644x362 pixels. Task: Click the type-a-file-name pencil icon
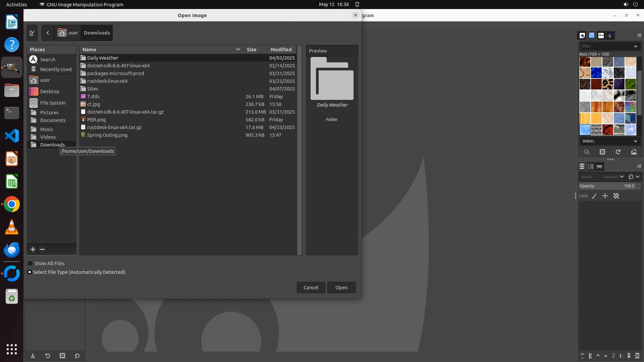(x=32, y=33)
